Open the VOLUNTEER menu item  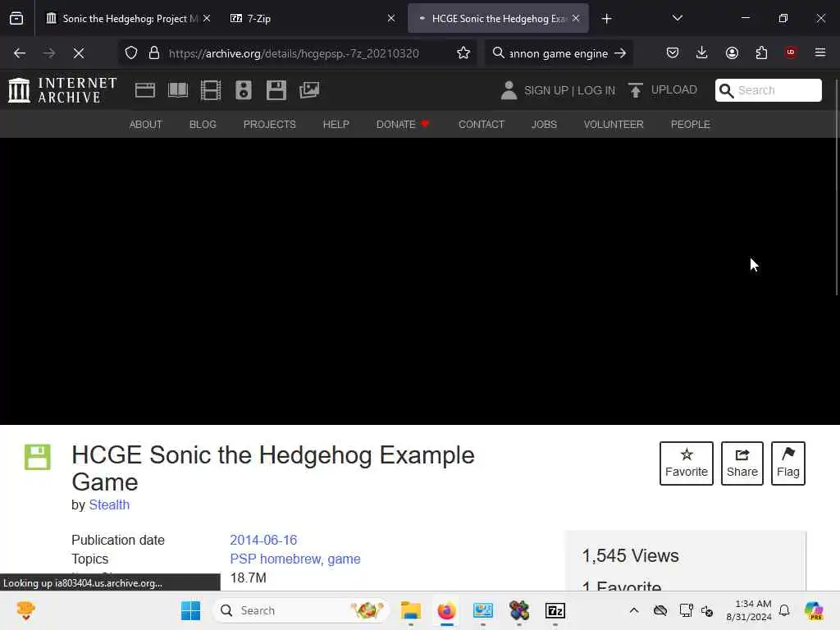[614, 125]
